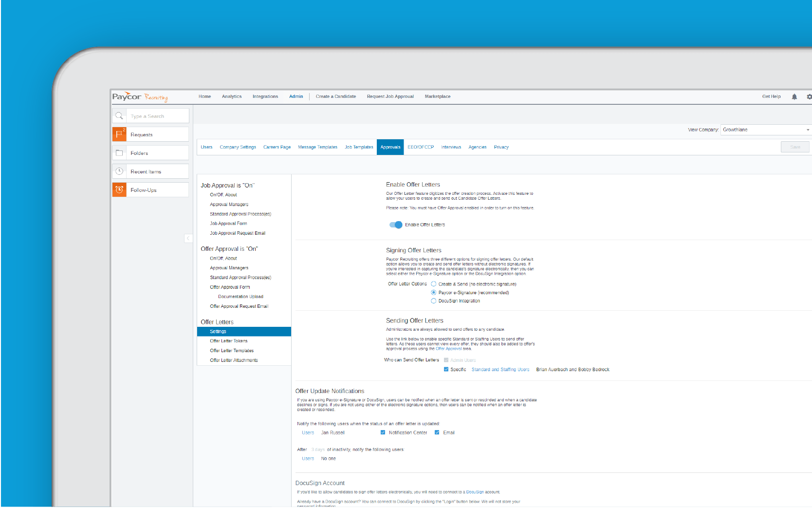Select Create & Send radio option
This screenshot has width=812, height=508.
tap(433, 284)
